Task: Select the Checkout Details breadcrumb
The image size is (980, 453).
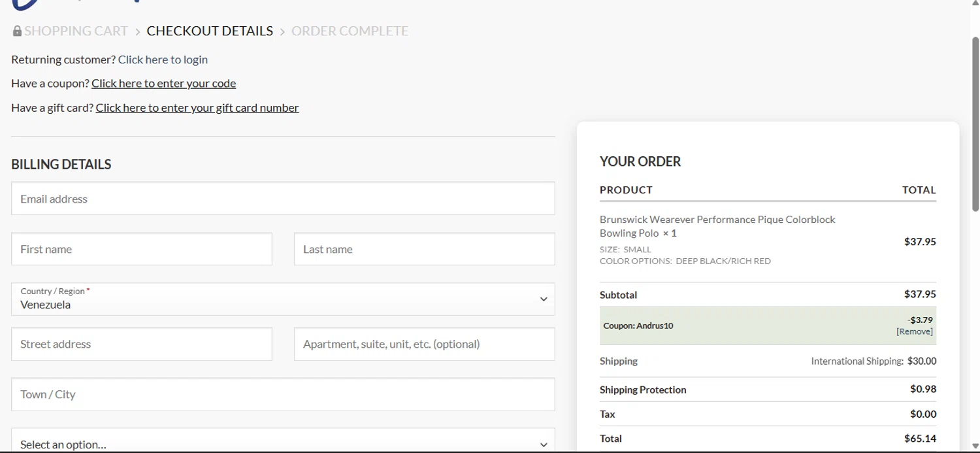Action: [210, 31]
